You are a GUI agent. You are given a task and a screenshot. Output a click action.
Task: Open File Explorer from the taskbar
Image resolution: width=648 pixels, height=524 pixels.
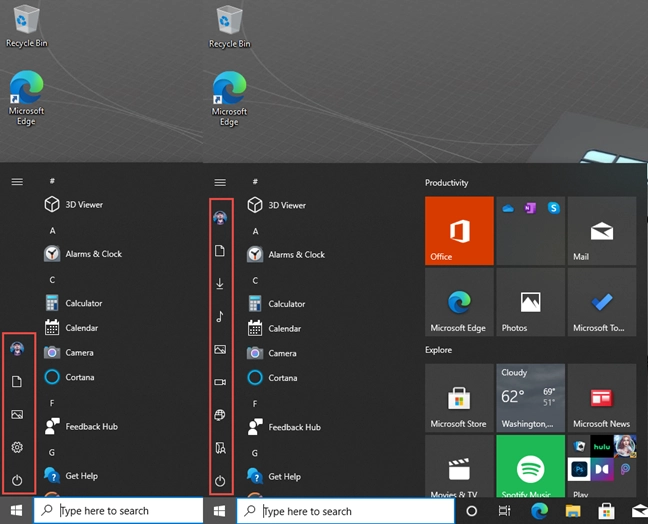pos(573,511)
